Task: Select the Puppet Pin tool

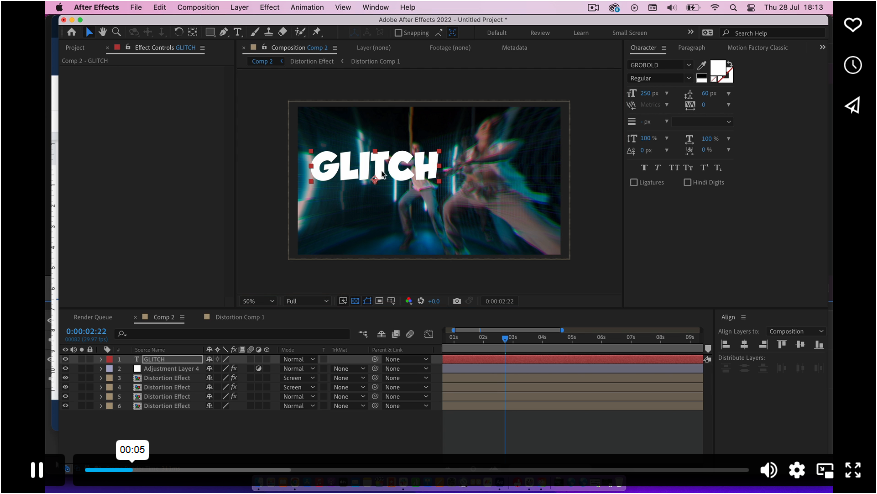Action: tap(317, 32)
